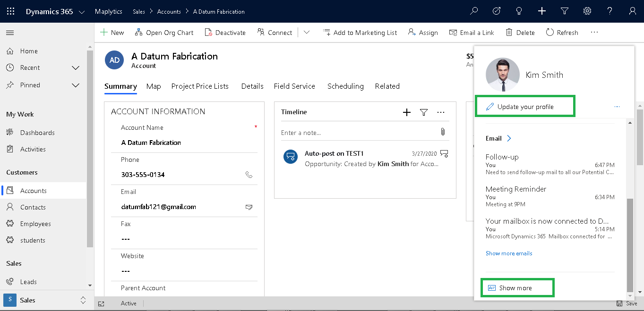Click the New record button
Viewport: 644px width, 311px height.
[112, 33]
